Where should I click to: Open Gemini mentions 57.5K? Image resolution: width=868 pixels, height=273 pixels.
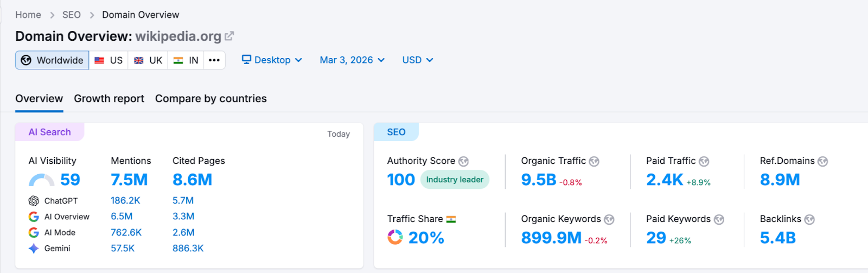[123, 248]
